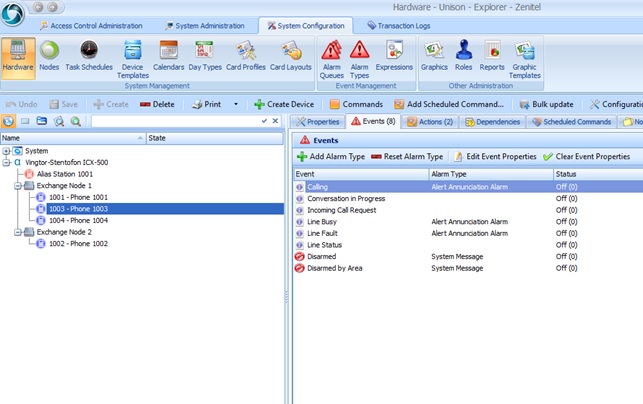Open Task Schedules from the ribbon
This screenshot has height=404, width=643.
pos(89,57)
